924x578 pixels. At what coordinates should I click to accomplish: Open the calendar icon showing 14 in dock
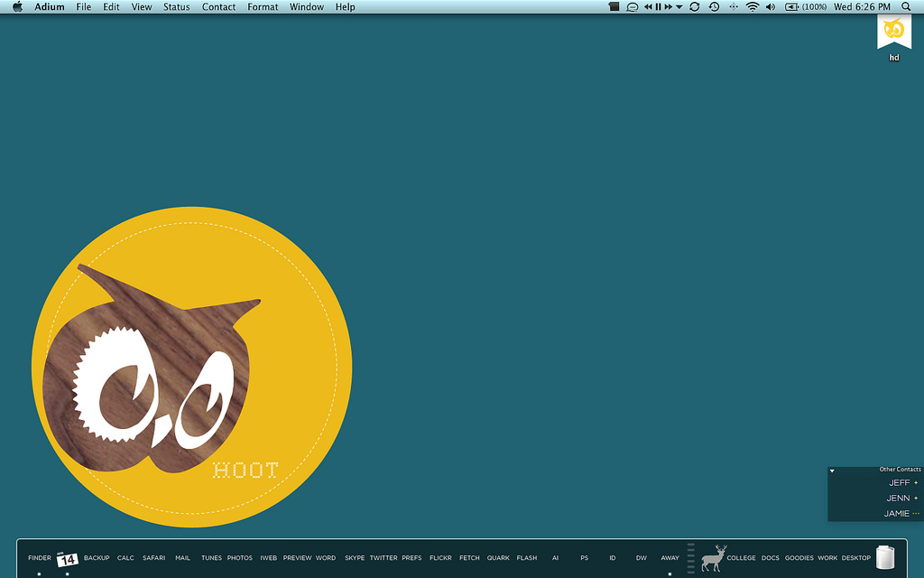[x=67, y=559]
